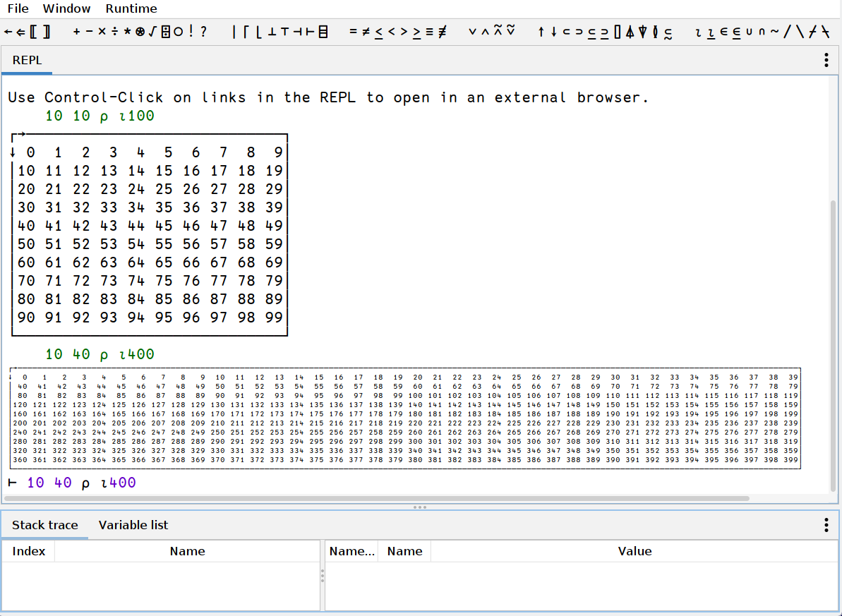Viewport: 842px width, 616px height.
Task: Select the identical ≡ symbol
Action: pyautogui.click(x=429, y=32)
